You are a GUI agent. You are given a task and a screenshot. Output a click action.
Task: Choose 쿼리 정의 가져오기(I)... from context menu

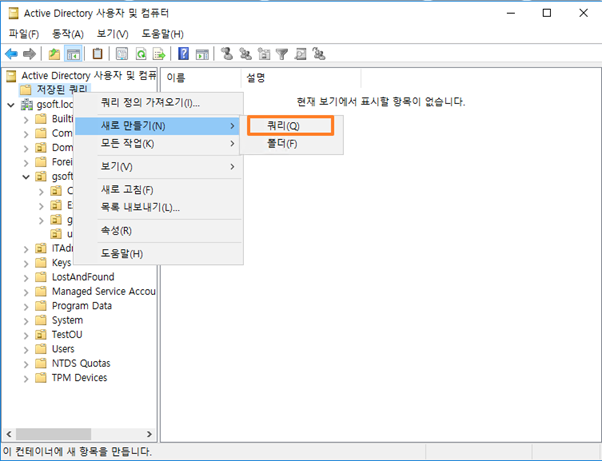click(159, 103)
